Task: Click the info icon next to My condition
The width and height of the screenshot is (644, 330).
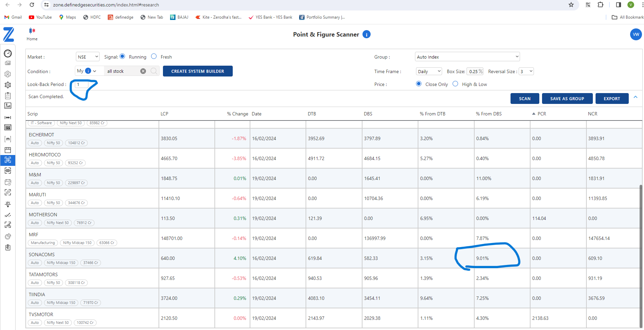Action: (x=88, y=71)
